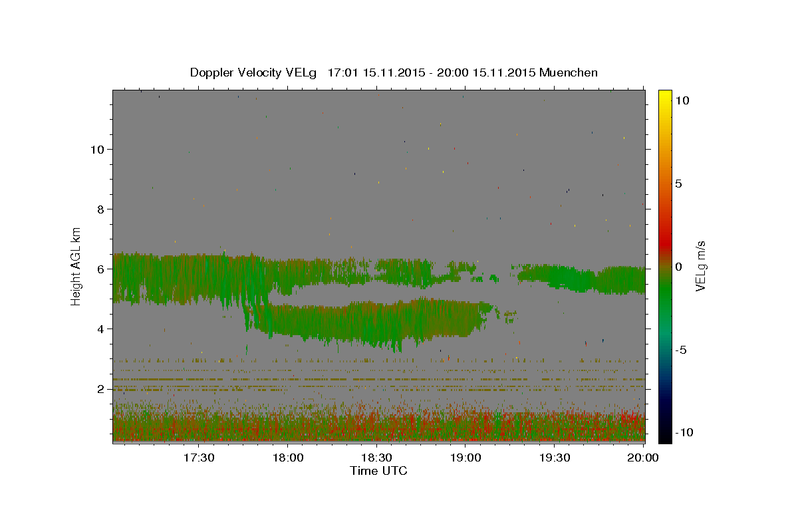
Task: Click the height tick label 6
Action: (101, 269)
